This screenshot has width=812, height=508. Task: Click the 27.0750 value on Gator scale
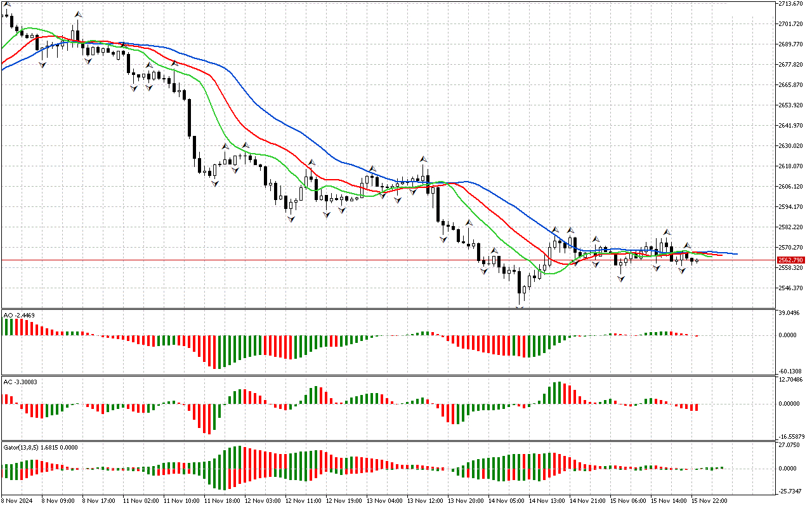790,446
